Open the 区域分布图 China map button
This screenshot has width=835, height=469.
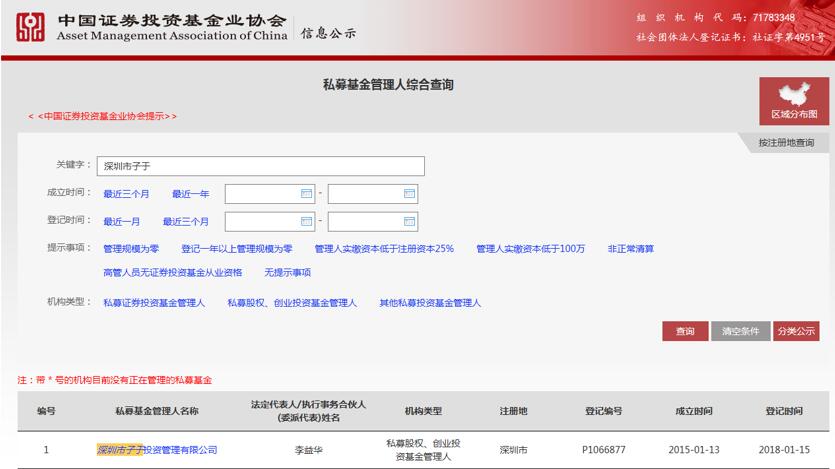794,101
